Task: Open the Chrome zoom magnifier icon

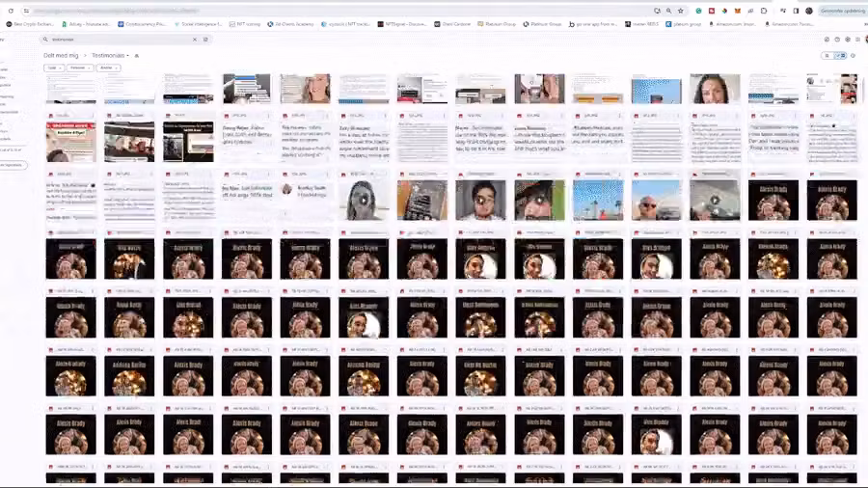Action: coord(668,11)
